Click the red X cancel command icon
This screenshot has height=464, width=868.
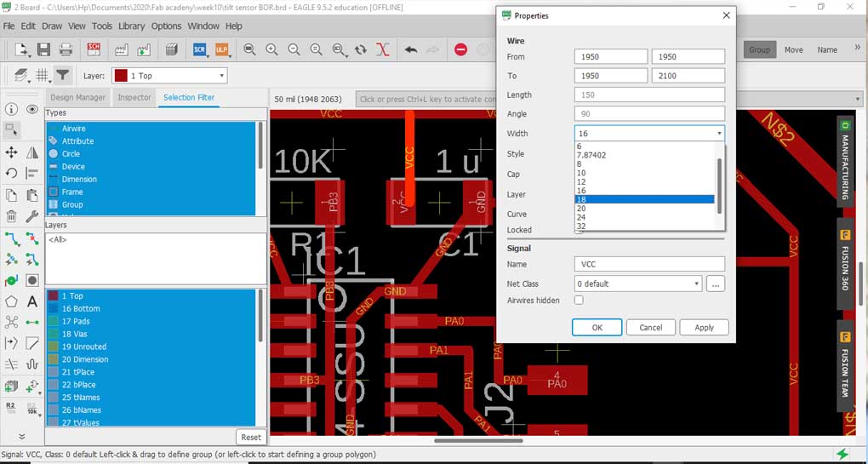(x=383, y=49)
